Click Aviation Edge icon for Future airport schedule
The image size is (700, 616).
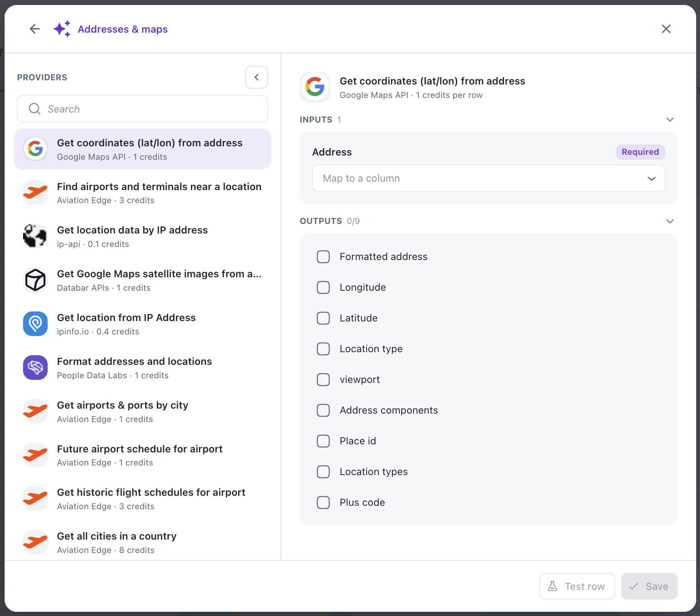click(x=35, y=455)
